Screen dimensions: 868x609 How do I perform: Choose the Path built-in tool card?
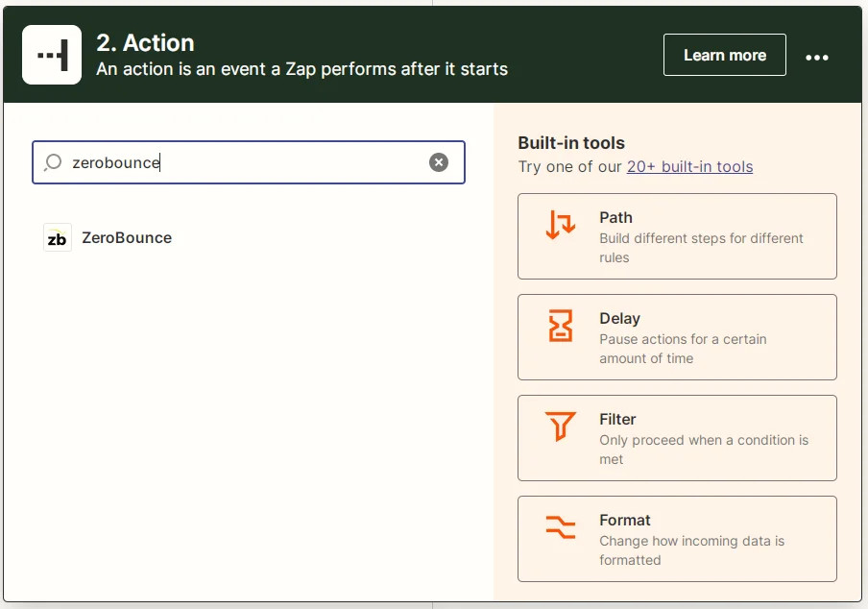pos(677,235)
